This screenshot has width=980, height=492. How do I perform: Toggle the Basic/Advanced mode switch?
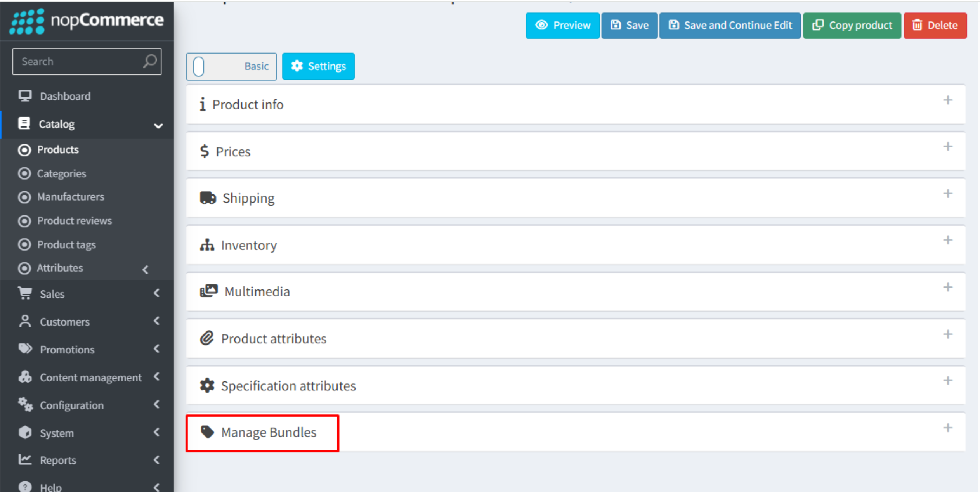click(231, 66)
